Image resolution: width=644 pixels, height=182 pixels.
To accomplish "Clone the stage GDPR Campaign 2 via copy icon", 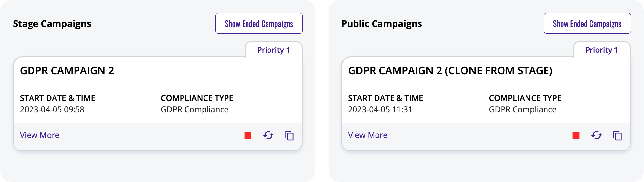I will (x=290, y=136).
